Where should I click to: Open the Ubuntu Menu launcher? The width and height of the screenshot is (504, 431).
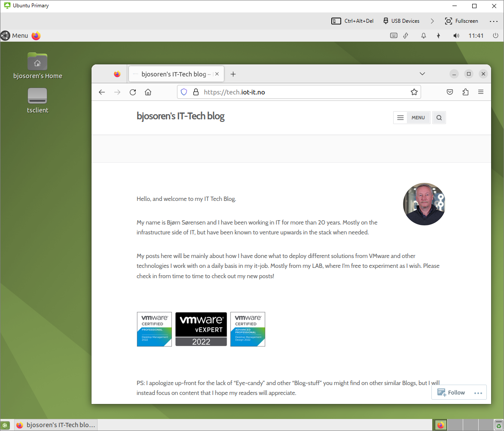(x=15, y=36)
